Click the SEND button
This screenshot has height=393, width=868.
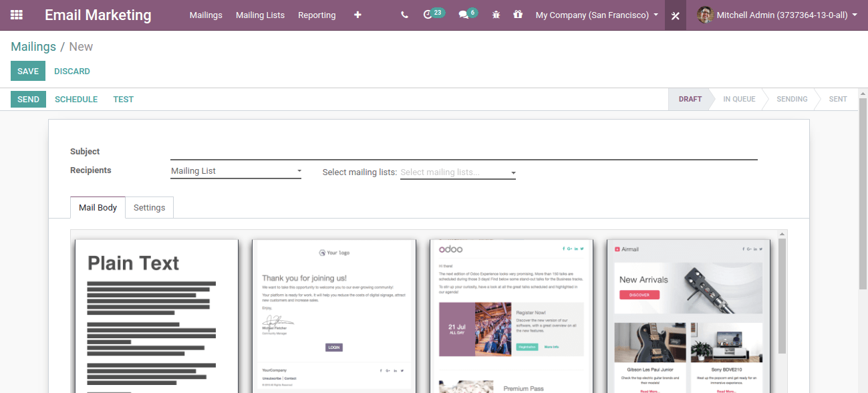28,99
